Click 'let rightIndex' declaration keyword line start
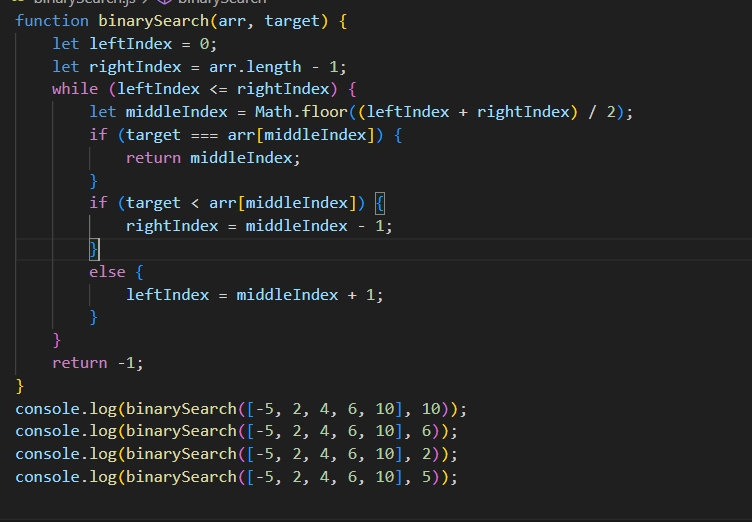 tap(117, 67)
